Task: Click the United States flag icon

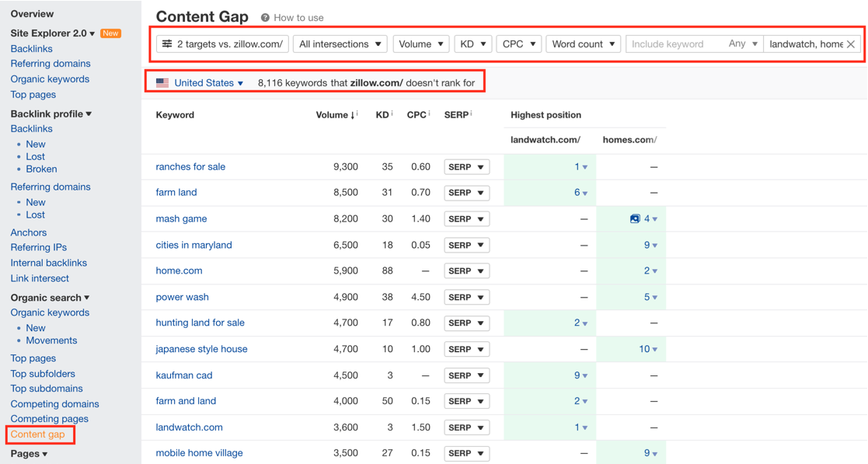Action: pyautogui.click(x=162, y=82)
